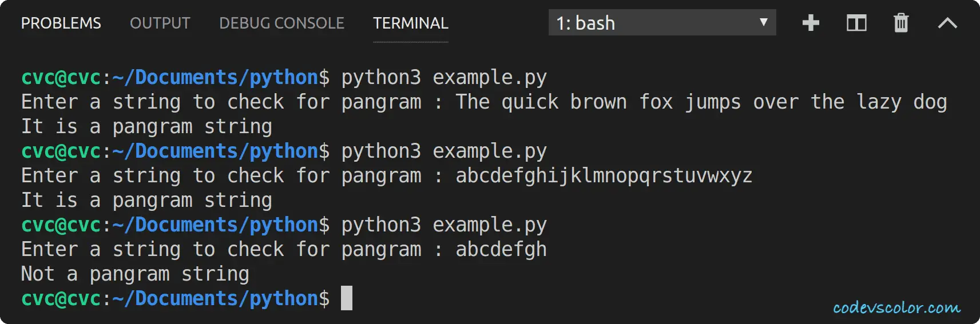Open the OUTPUT tab
980x324 pixels.
pyautogui.click(x=160, y=23)
